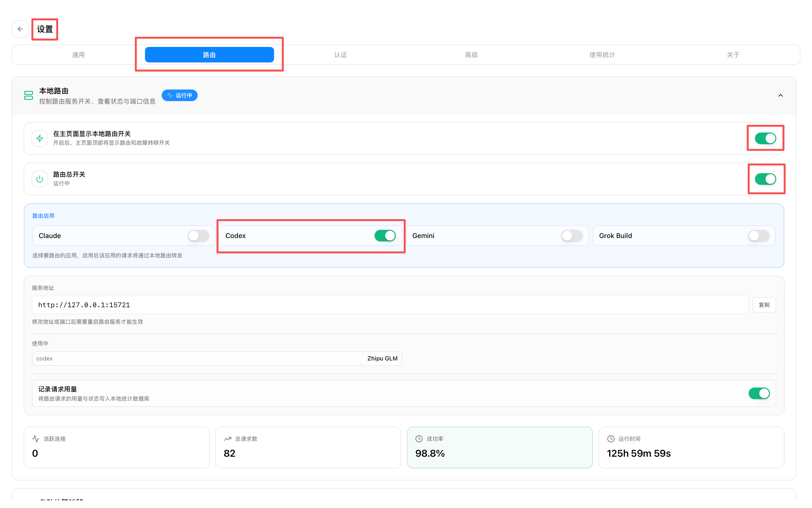Click the 路由启用 label
The height and width of the screenshot is (508, 812).
(43, 216)
